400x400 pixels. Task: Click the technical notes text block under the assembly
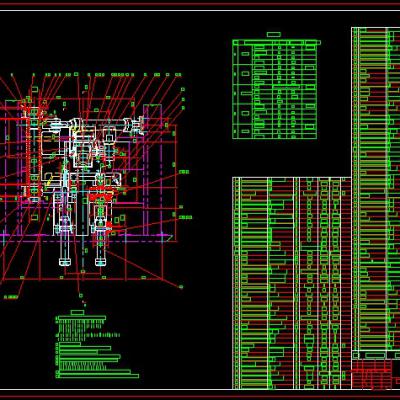[97, 347]
